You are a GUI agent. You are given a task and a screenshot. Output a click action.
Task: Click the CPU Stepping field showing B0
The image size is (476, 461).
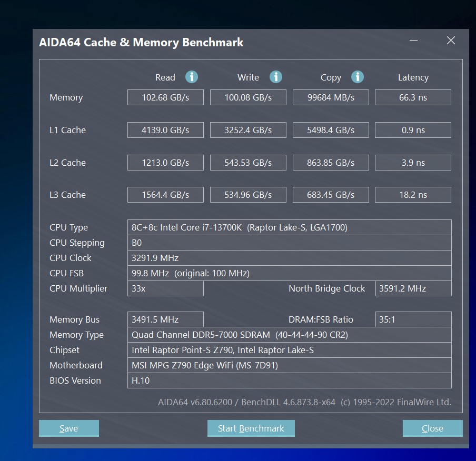point(290,243)
